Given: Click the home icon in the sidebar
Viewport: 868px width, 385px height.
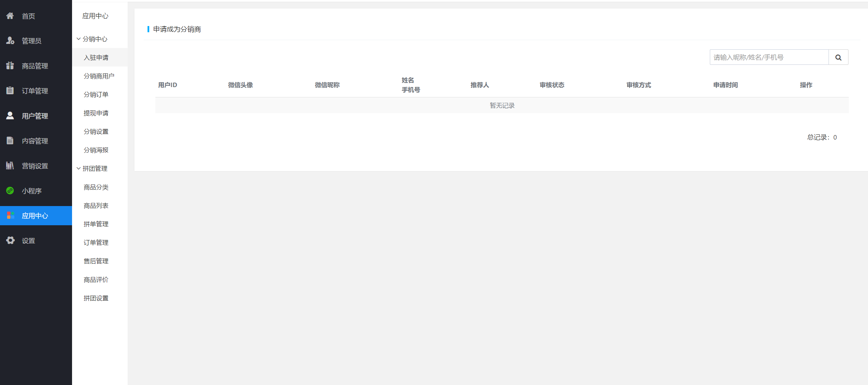Looking at the screenshot, I should tap(10, 16).
